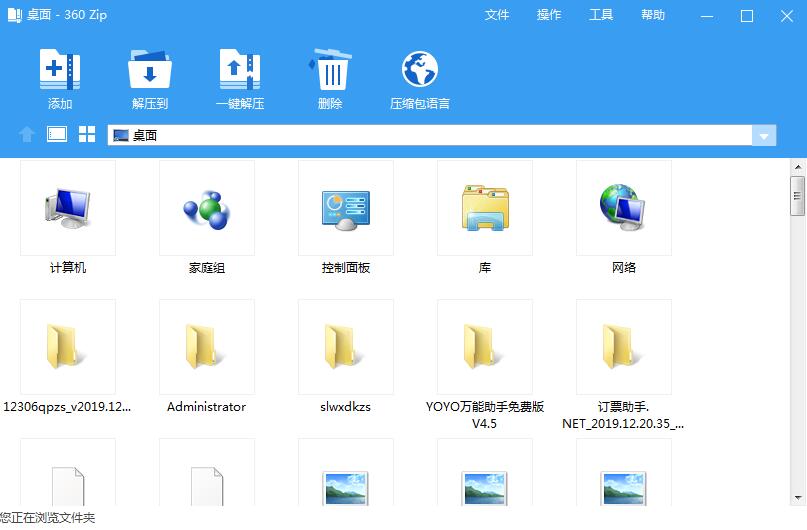Click the 添加 (Add) toolbar icon
This screenshot has width=807, height=530.
[60, 69]
